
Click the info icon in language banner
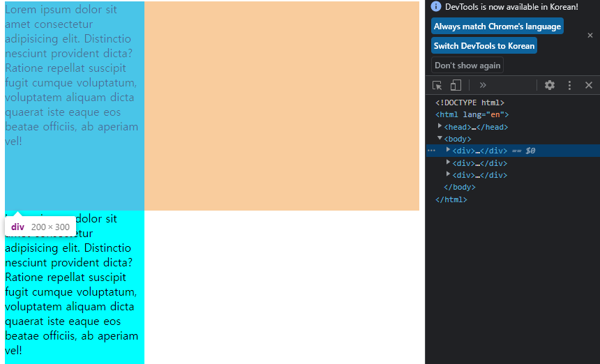tap(436, 6)
